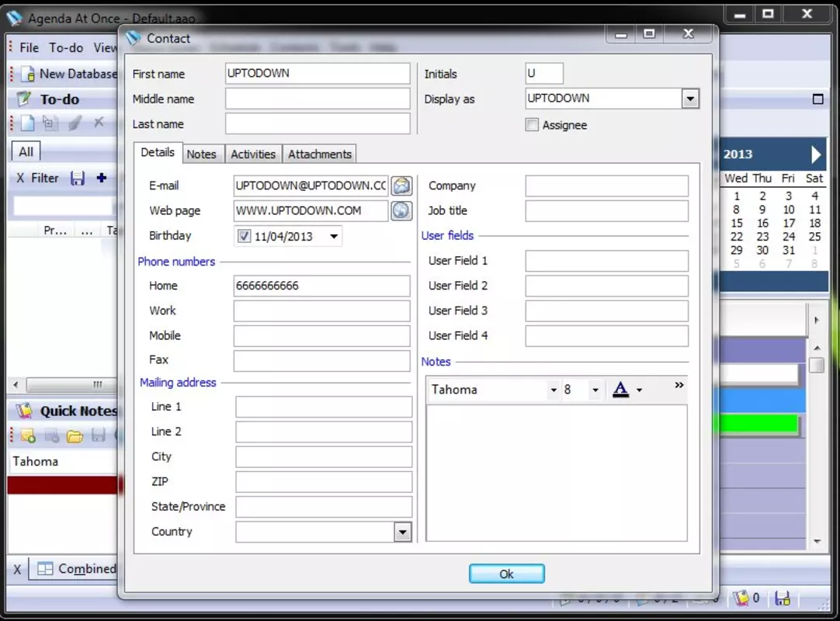
Task: Select the All tab in To-do panel
Action: click(26, 151)
